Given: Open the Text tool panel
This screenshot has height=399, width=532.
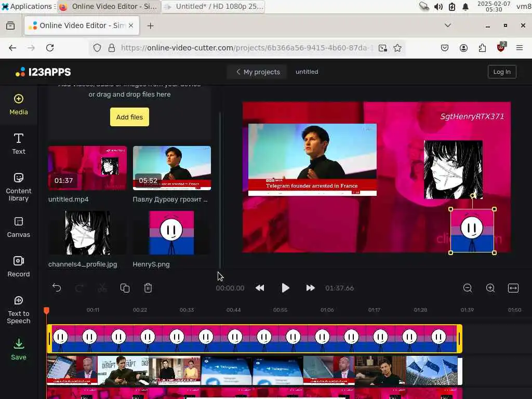Looking at the screenshot, I should 19,144.
